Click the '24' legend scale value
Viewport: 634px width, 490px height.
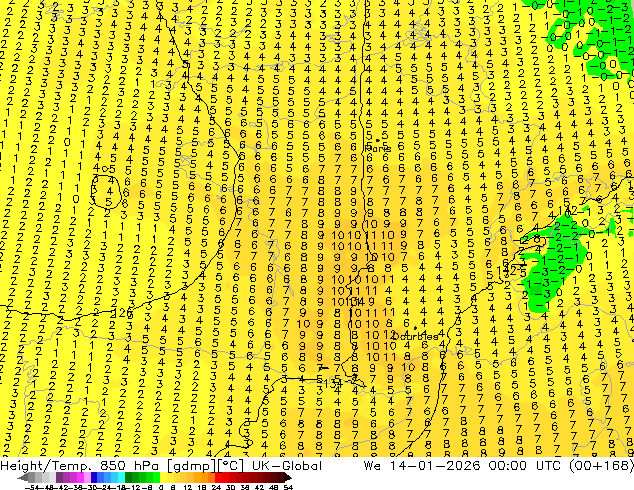216,487
